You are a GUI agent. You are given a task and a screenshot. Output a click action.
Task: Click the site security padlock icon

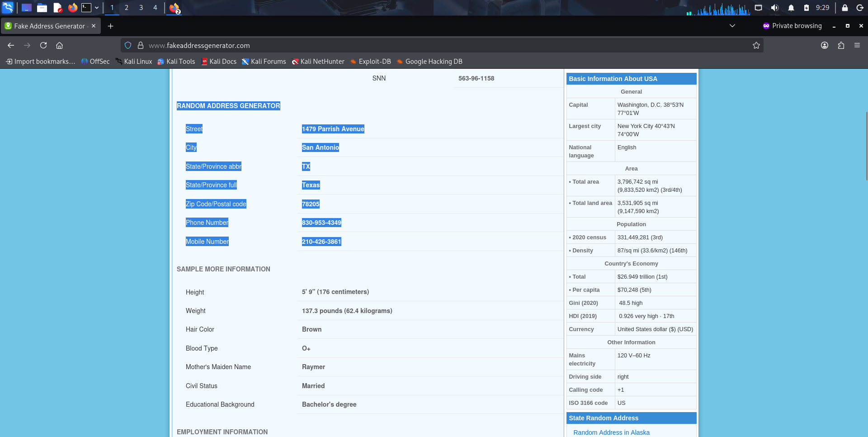tap(141, 45)
